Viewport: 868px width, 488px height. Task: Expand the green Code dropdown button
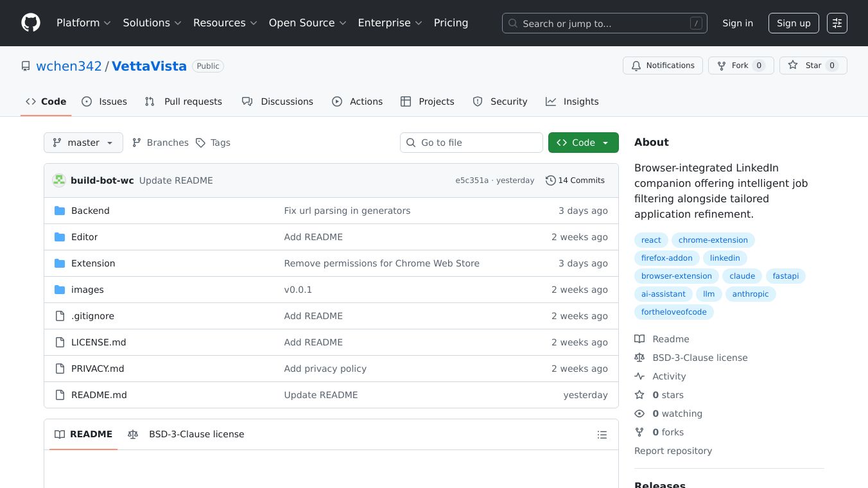pos(583,143)
